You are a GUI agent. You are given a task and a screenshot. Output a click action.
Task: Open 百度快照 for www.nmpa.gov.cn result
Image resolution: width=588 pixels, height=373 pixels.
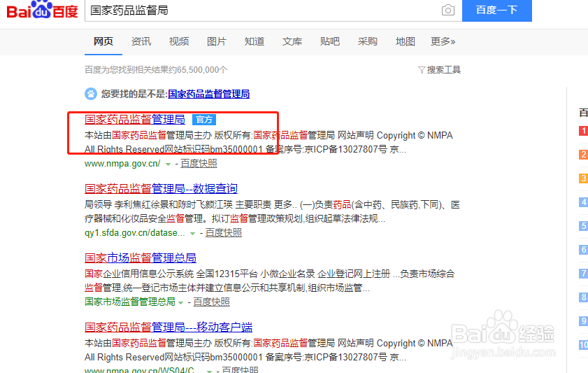tap(199, 164)
